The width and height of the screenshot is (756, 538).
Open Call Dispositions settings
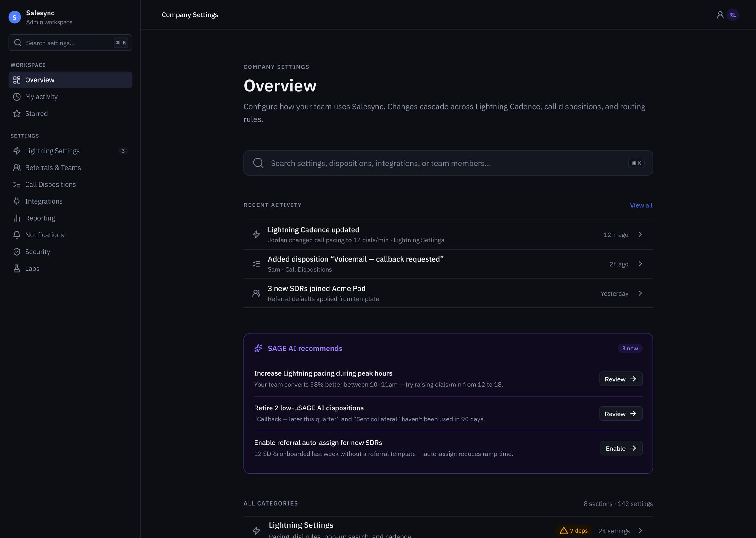(70, 184)
